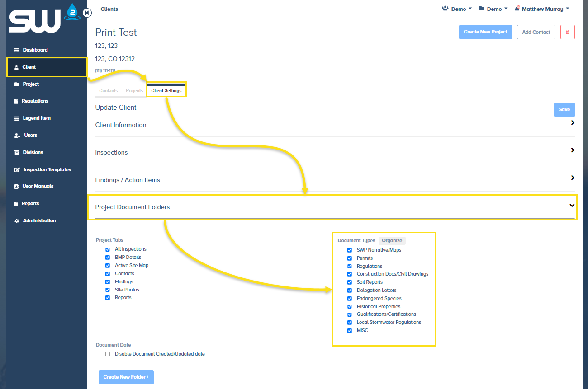Enable Disable Document Created/Updated date
588x389 pixels.
[108, 354]
